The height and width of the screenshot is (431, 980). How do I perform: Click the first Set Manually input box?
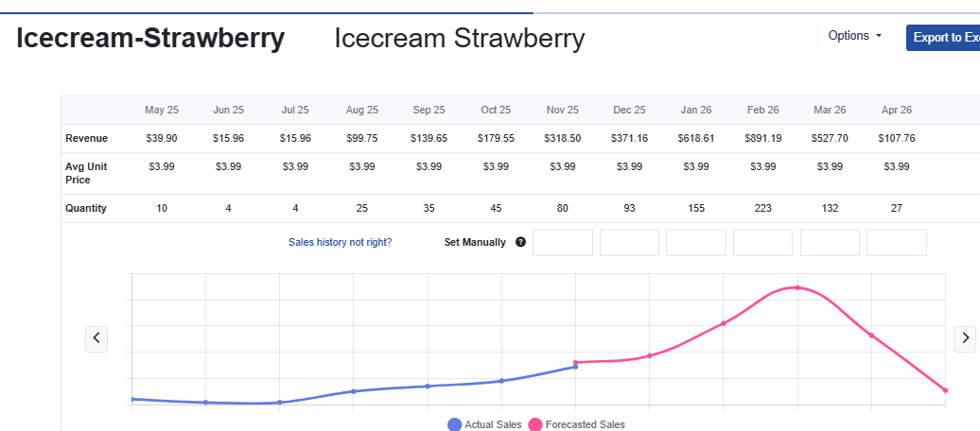coord(563,243)
